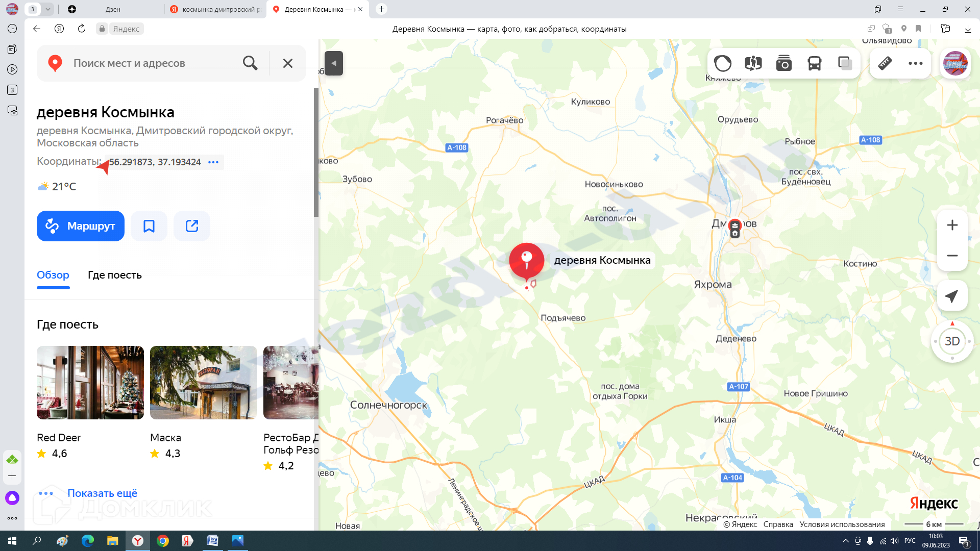Screen dimensions: 980x551
Task: Collapse the left side panel
Action: [x=333, y=63]
